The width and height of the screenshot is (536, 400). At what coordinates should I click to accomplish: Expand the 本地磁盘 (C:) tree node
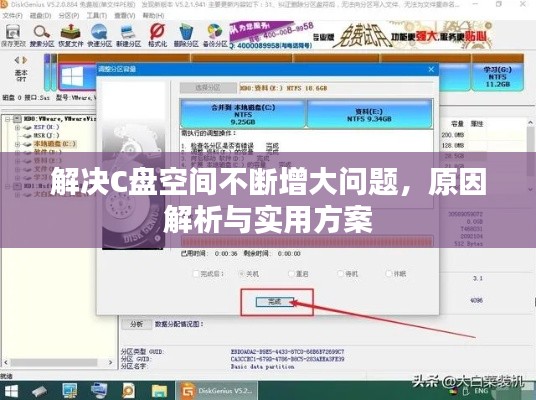[x=17, y=144]
